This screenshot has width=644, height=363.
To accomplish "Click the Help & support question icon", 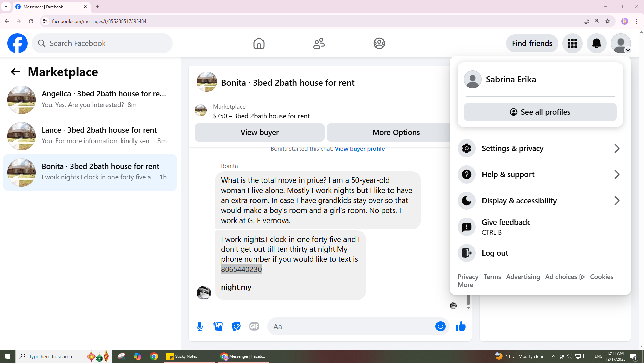I will point(467,174).
